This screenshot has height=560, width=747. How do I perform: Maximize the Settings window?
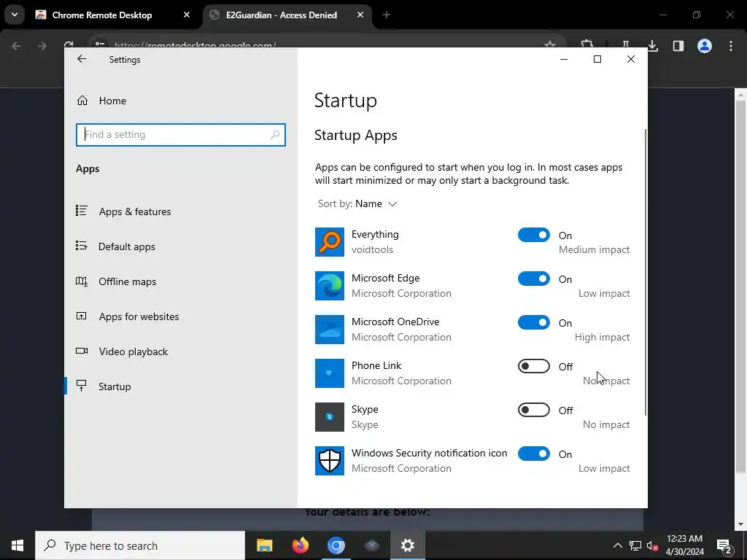coord(597,59)
